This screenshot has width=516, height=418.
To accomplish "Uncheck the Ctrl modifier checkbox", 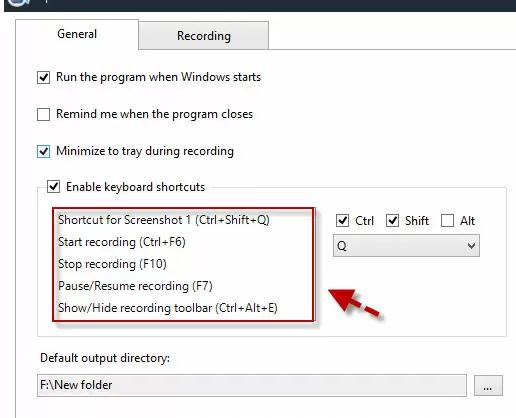I will pyautogui.click(x=342, y=221).
